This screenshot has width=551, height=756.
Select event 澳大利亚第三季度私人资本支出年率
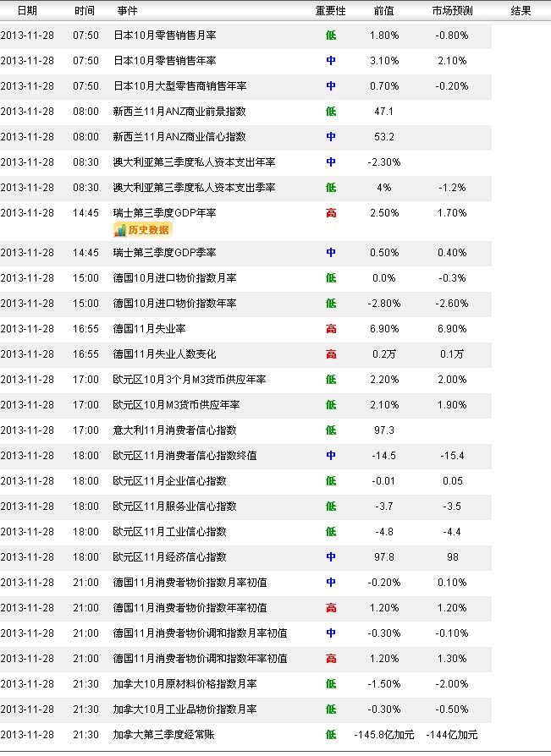[x=194, y=162]
